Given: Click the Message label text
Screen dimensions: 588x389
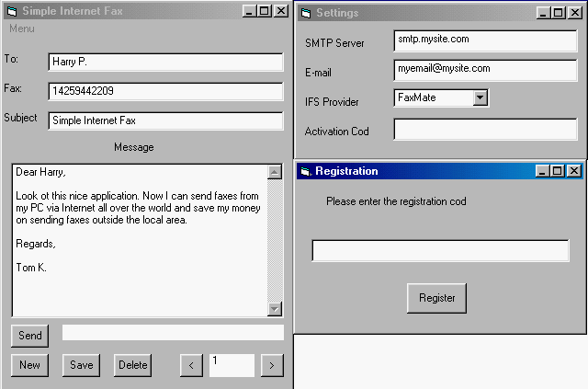Looking at the screenshot, I should [x=134, y=147].
